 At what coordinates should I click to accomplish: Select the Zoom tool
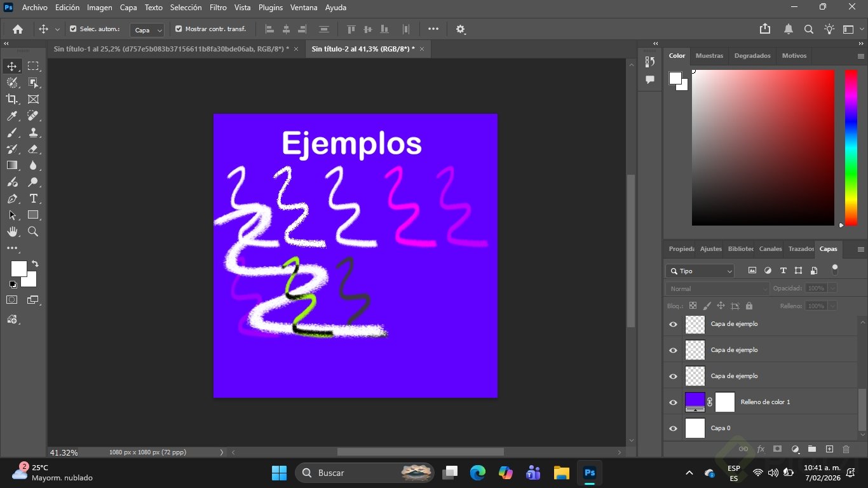click(33, 232)
